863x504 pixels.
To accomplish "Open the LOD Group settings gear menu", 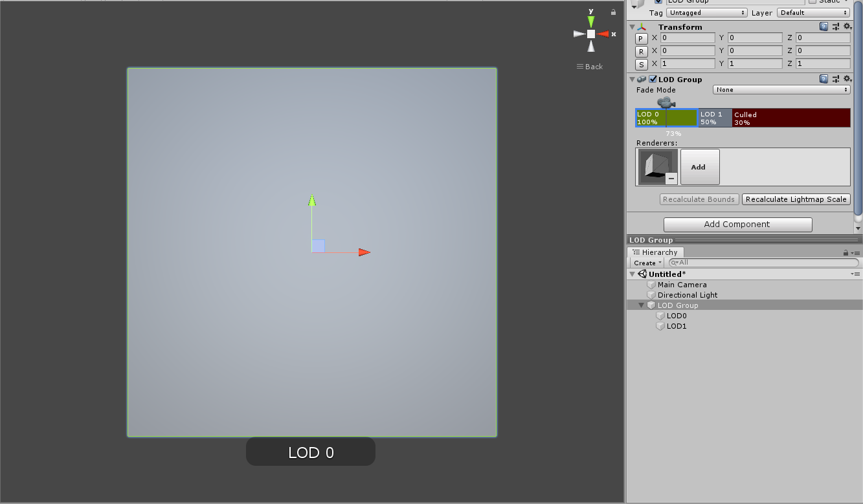I will (x=847, y=78).
